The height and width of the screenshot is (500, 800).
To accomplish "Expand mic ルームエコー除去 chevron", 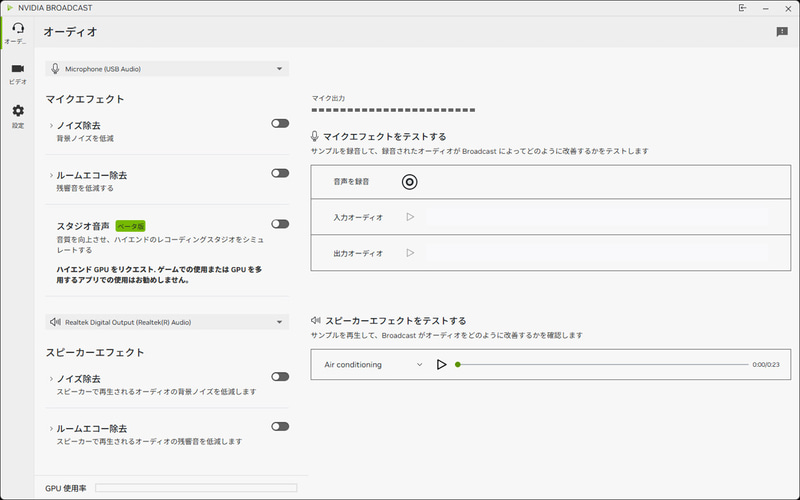I will 51,176.
